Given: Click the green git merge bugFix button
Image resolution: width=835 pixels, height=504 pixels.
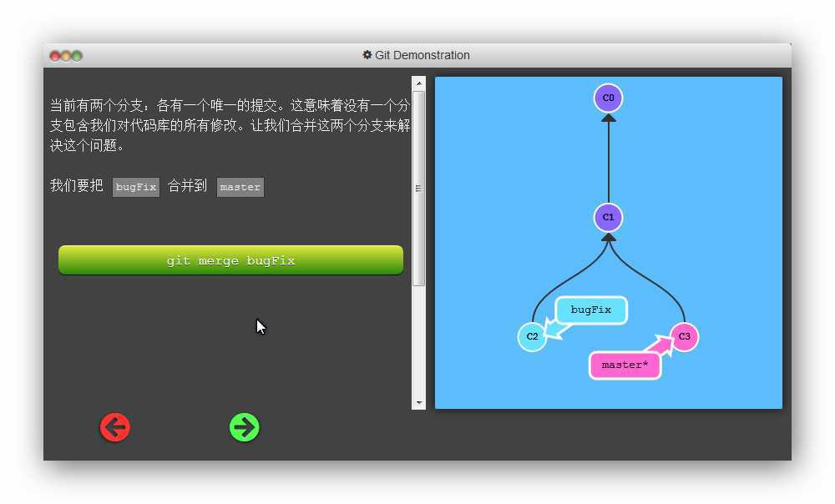Looking at the screenshot, I should coord(230,260).
